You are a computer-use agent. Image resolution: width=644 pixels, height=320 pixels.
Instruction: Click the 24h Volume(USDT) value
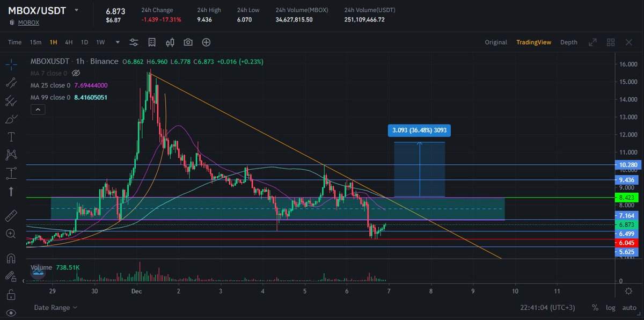pos(364,19)
